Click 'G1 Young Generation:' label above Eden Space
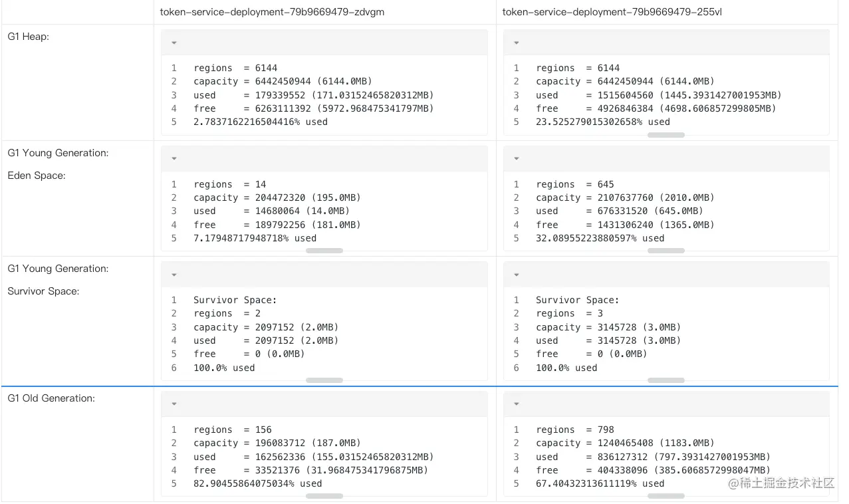 point(58,153)
